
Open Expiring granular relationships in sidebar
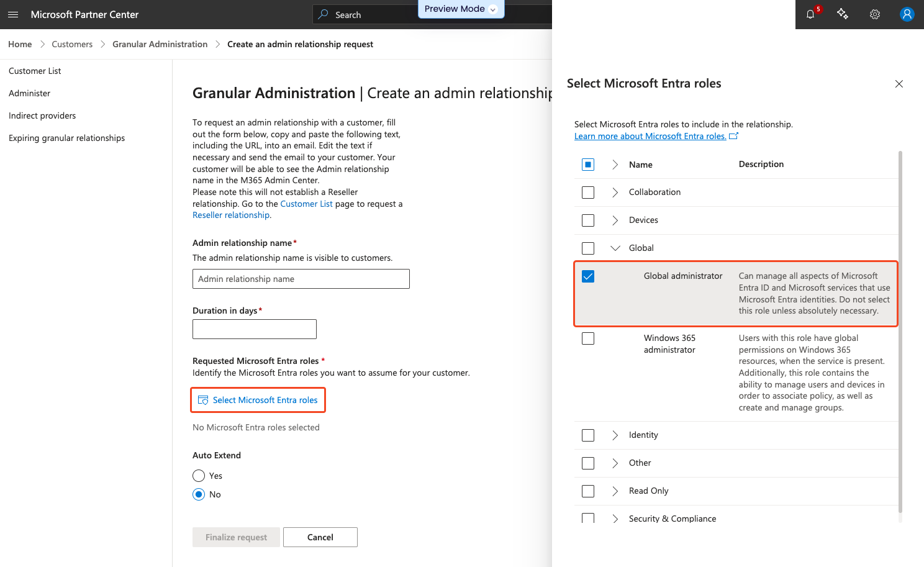click(x=67, y=138)
